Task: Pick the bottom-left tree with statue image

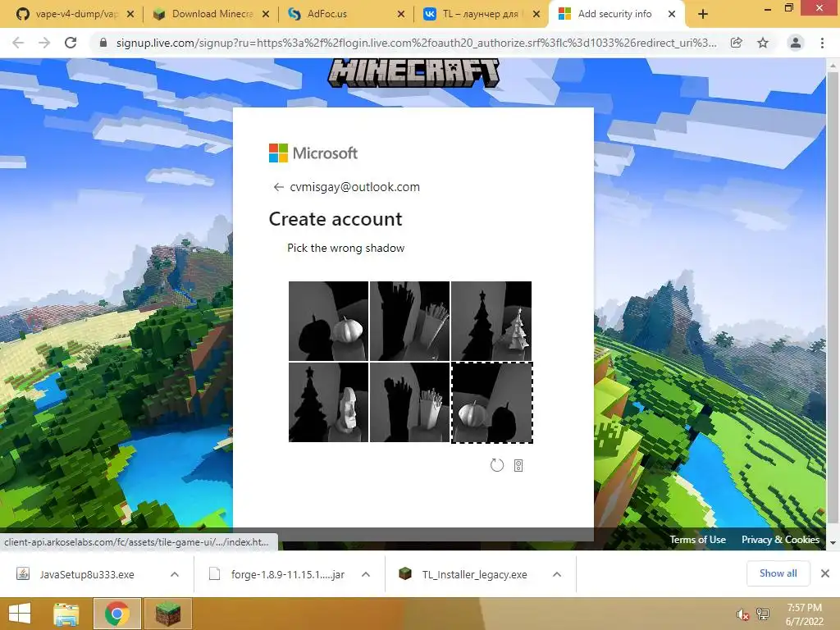Action: pos(328,402)
